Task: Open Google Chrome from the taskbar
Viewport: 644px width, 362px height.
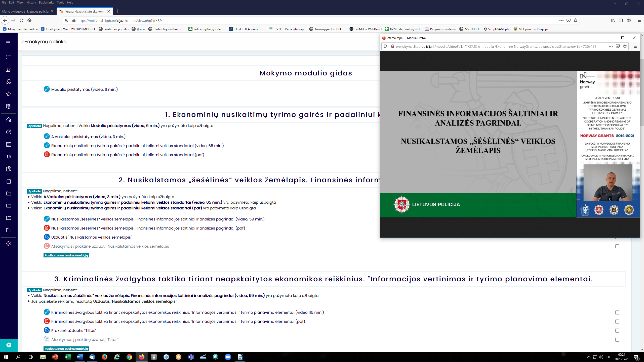Action: (129, 357)
